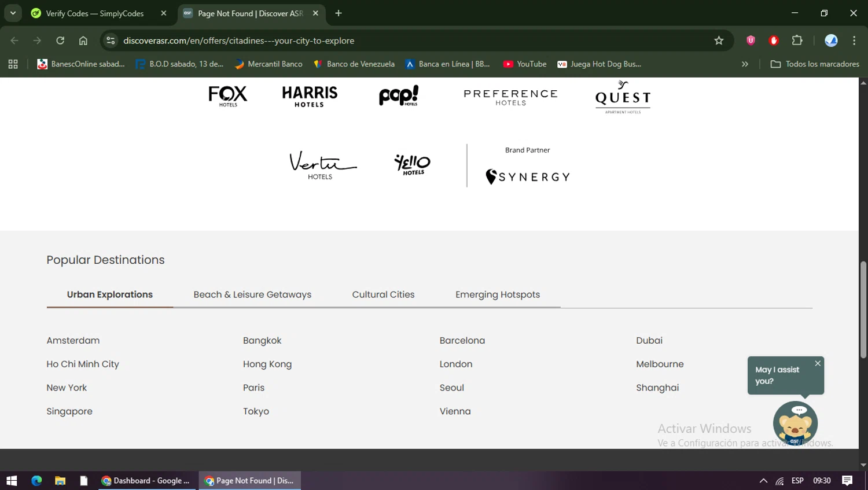The height and width of the screenshot is (490, 868).
Task: Open a new browser tab
Action: [x=339, y=13]
